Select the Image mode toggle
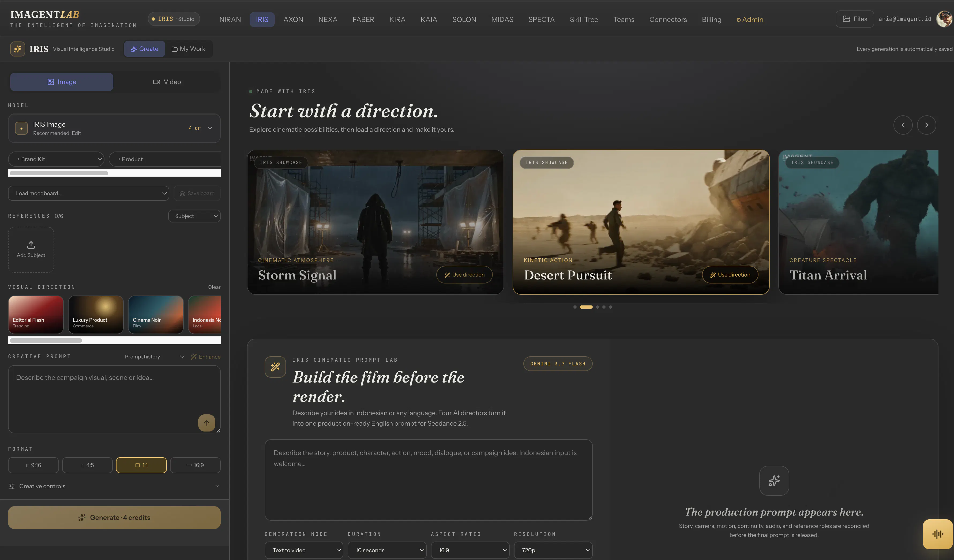Image resolution: width=954 pixels, height=560 pixels. click(x=62, y=82)
